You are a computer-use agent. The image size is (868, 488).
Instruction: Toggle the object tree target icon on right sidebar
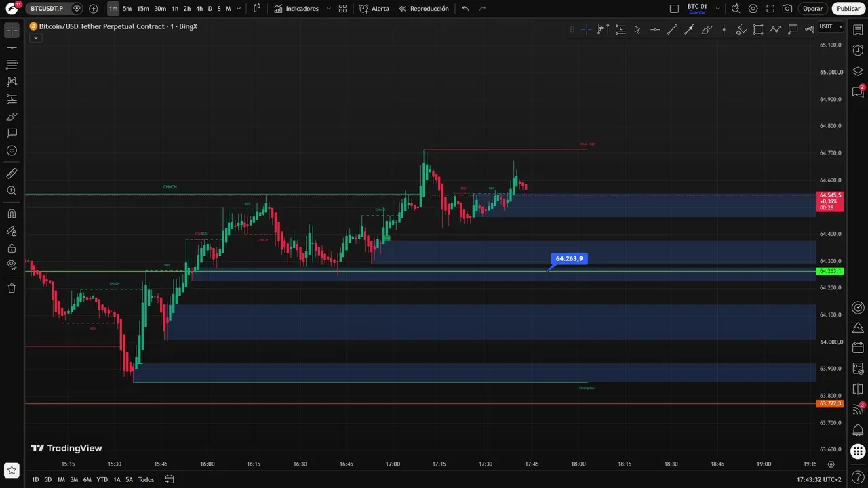click(x=858, y=307)
